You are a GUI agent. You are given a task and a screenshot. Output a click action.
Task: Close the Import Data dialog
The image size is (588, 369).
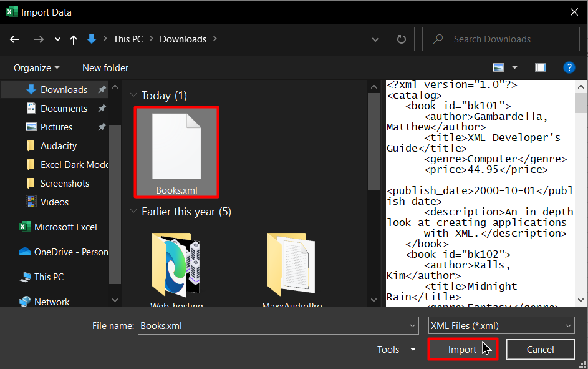pyautogui.click(x=574, y=12)
